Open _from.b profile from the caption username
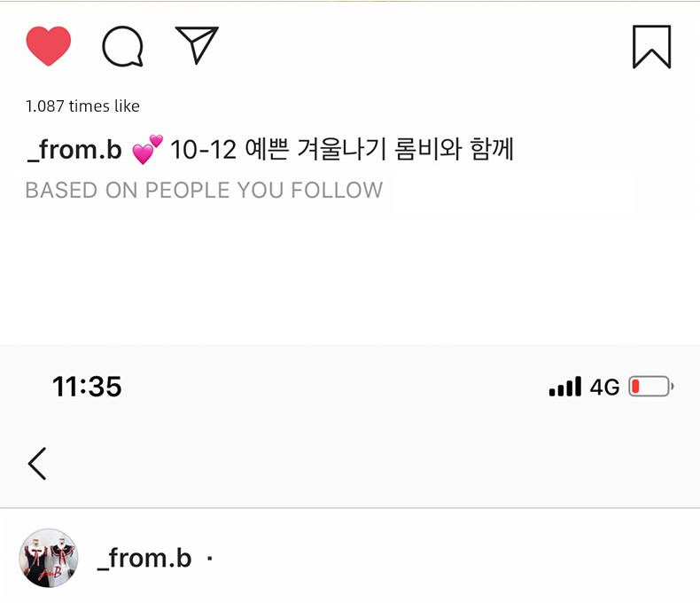Screen dimensions: 700x603 [74, 150]
